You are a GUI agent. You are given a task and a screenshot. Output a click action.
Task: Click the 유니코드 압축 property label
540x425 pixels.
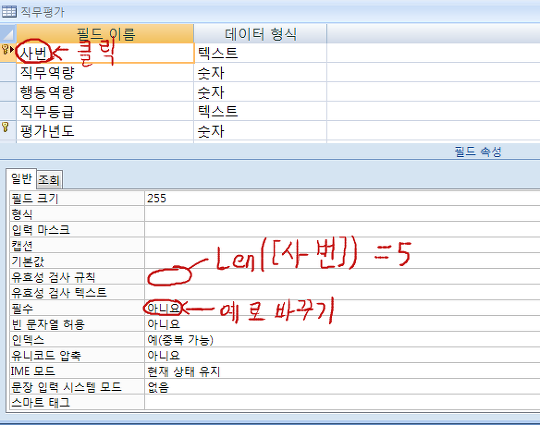click(x=77, y=355)
